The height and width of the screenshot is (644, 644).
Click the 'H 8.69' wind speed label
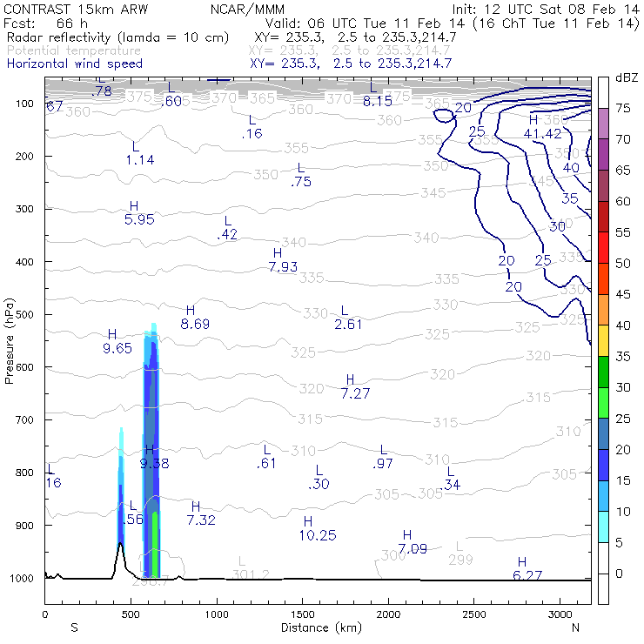(x=195, y=317)
